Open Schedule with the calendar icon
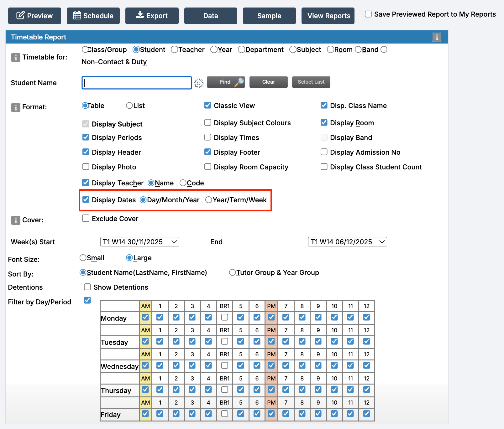Screen dimensions: 504x429 tap(93, 16)
